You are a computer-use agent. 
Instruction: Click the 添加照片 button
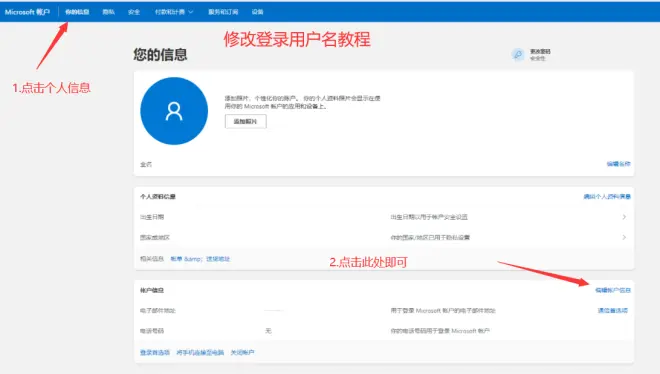click(x=245, y=122)
